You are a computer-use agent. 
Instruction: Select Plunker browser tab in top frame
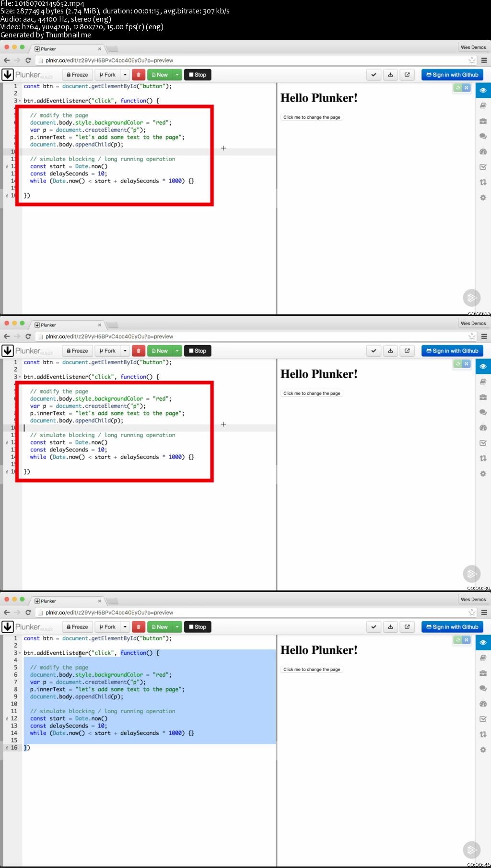67,49
